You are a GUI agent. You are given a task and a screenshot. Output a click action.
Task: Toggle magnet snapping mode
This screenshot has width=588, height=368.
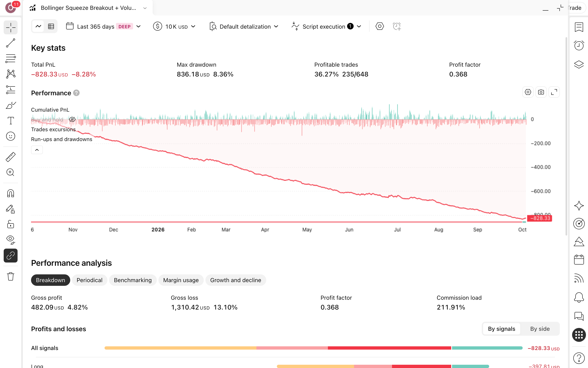click(11, 193)
